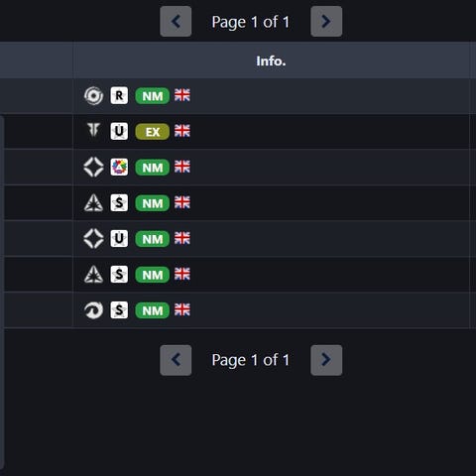
Task: Click the R rarity badge in first row
Action: [x=119, y=96]
